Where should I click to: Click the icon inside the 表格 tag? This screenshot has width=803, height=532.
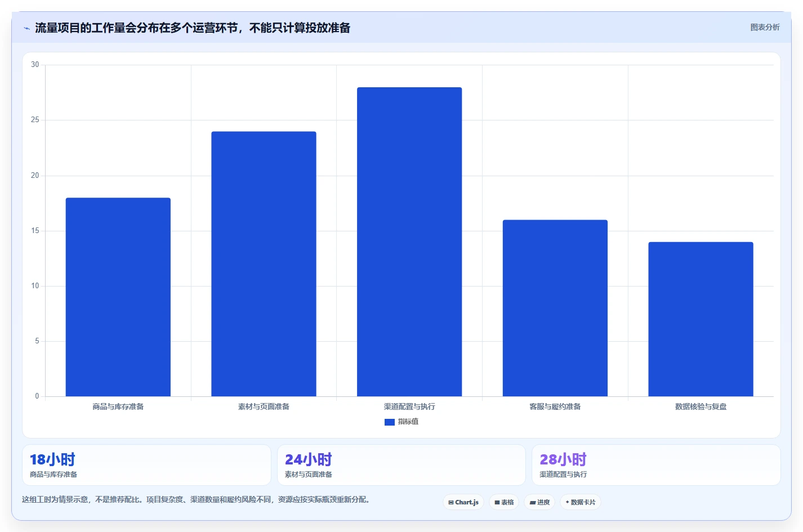[497, 502]
